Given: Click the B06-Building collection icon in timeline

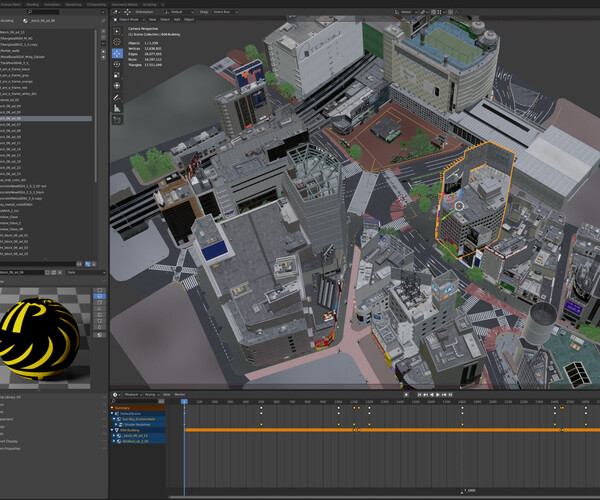Looking at the screenshot, I should [x=117, y=430].
